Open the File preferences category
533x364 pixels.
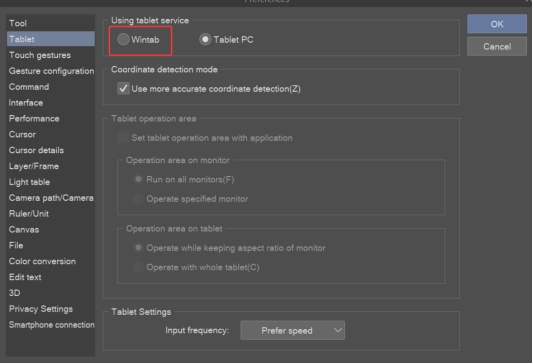pyautogui.click(x=51, y=245)
